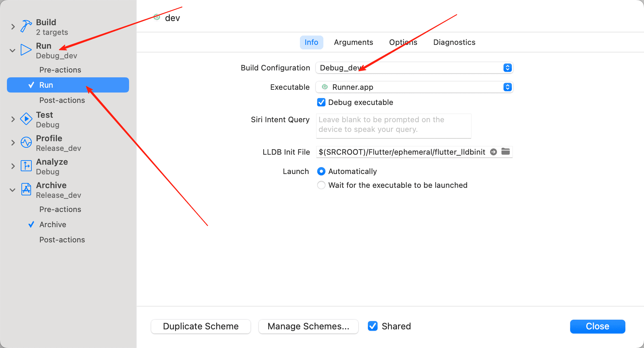Click the Duplicate Scheme button
The image size is (644, 348).
[201, 326]
